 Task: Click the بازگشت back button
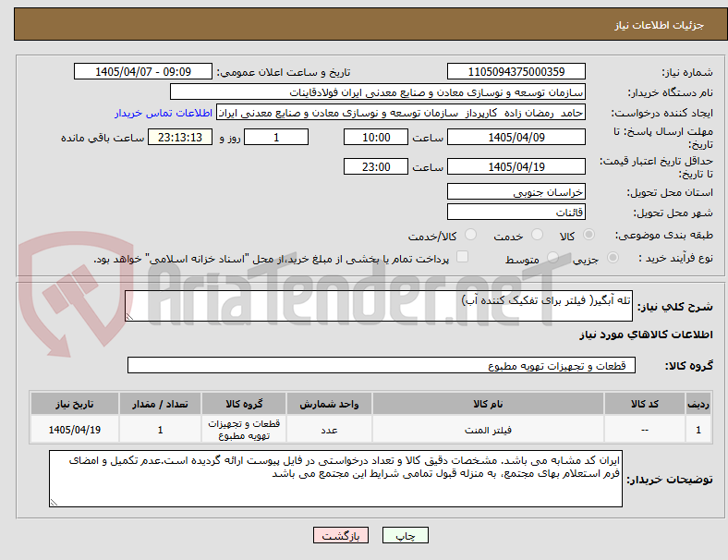(x=341, y=535)
